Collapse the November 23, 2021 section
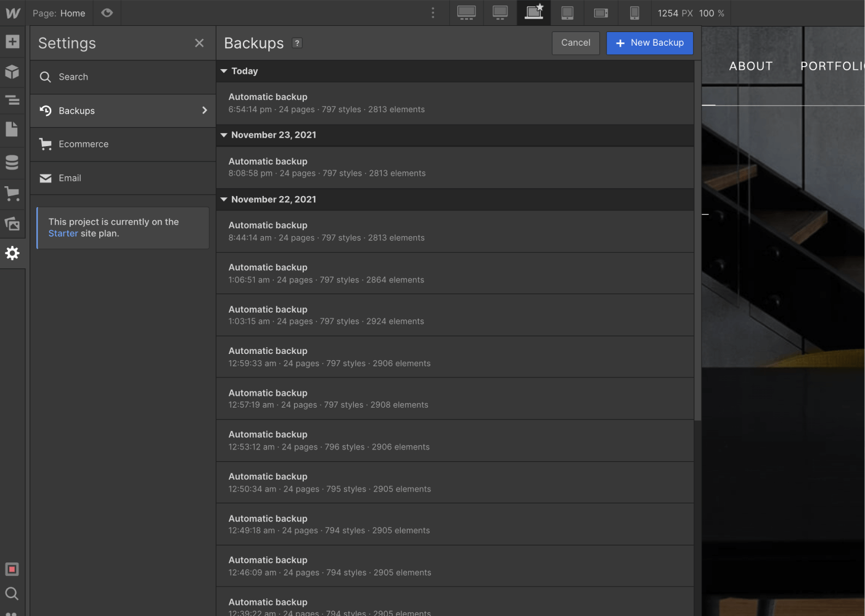This screenshot has width=865, height=616. click(x=224, y=135)
